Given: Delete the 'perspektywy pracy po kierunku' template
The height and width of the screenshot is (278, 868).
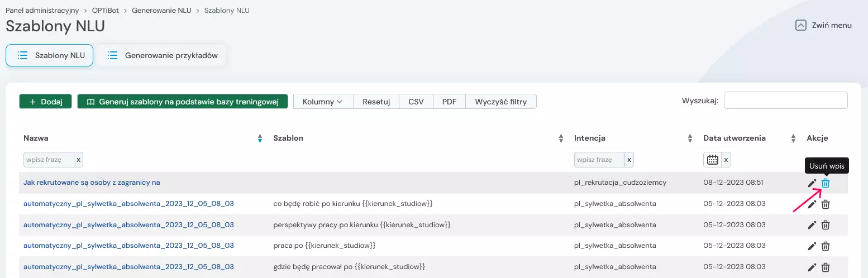Looking at the screenshot, I should (x=826, y=225).
